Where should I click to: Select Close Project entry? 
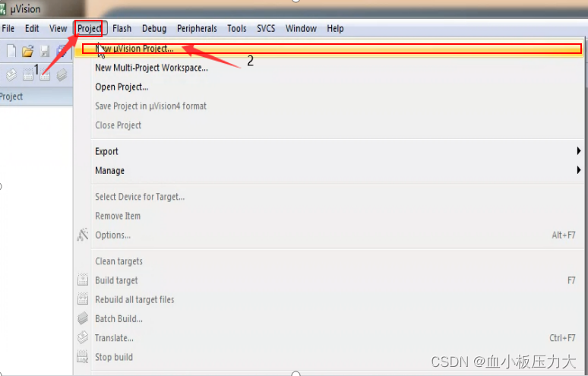tap(328, 125)
